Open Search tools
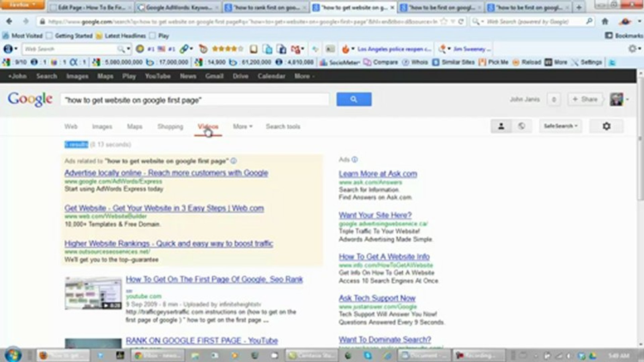 coord(283,127)
